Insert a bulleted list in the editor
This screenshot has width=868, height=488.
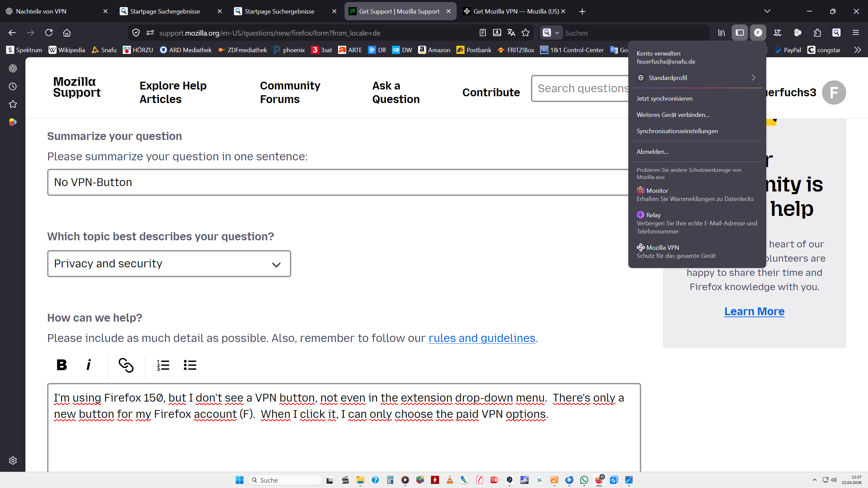point(190,365)
